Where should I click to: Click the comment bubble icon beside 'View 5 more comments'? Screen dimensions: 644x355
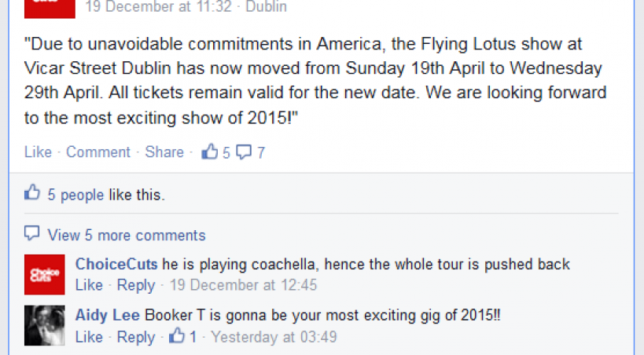32,234
